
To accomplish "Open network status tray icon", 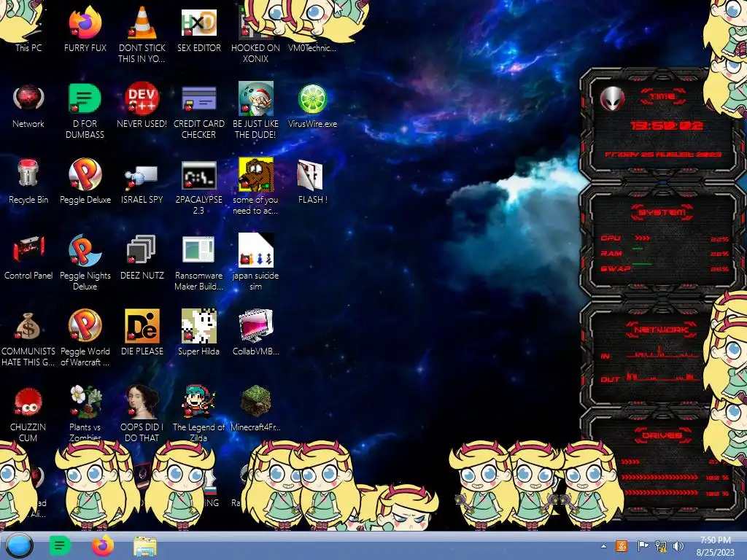I will click(661, 545).
